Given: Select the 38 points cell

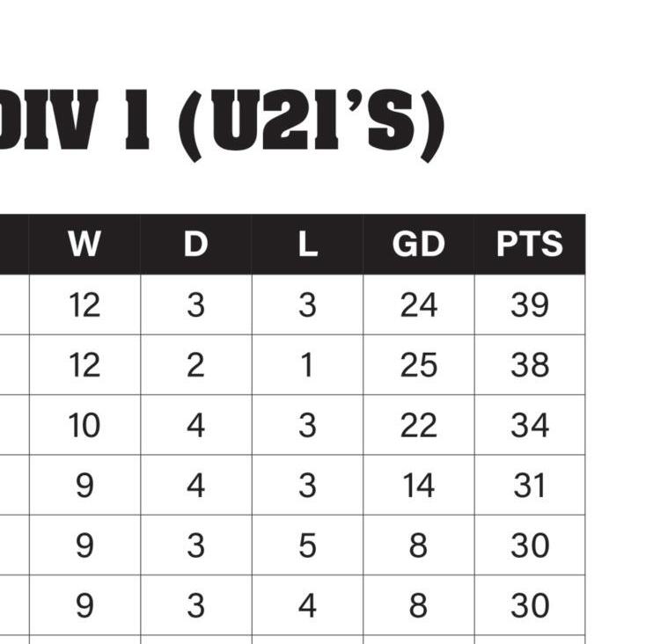Looking at the screenshot, I should pos(530,365).
